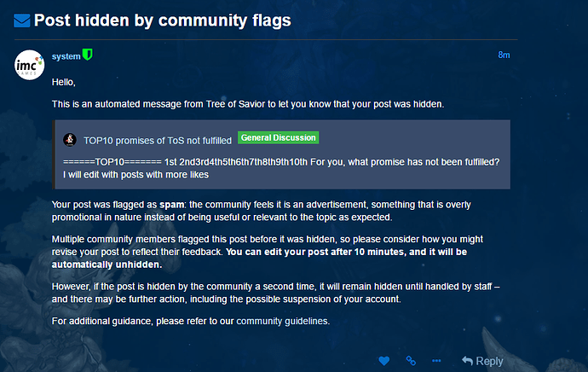Click the 'Post hidden by community flags' title
The image size is (588, 372).
tap(163, 20)
